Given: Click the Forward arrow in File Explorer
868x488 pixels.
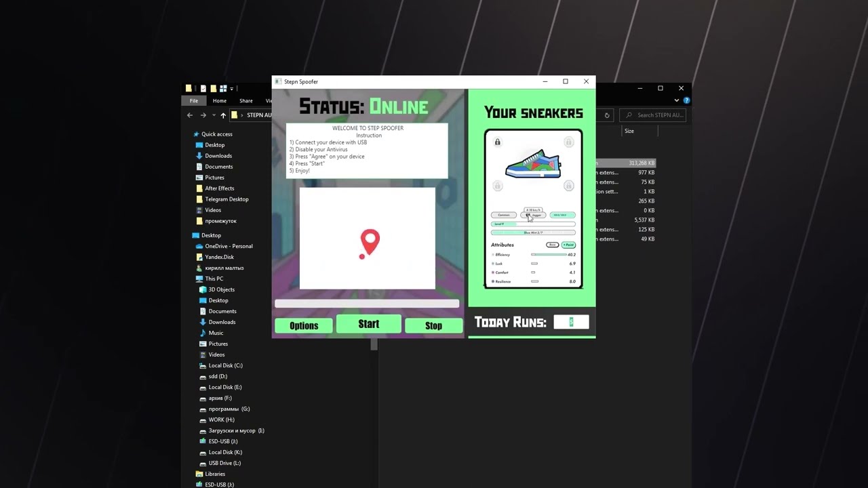Looking at the screenshot, I should [203, 115].
